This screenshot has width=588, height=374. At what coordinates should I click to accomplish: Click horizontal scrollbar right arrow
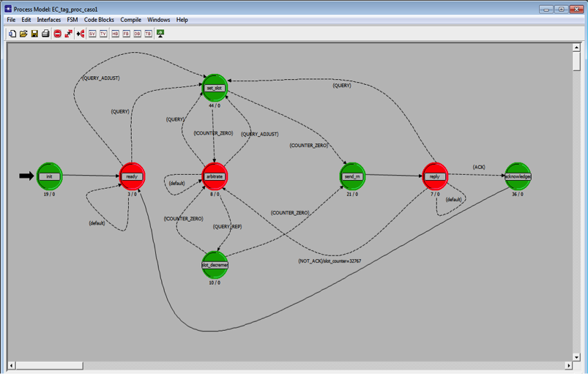pyautogui.click(x=569, y=365)
